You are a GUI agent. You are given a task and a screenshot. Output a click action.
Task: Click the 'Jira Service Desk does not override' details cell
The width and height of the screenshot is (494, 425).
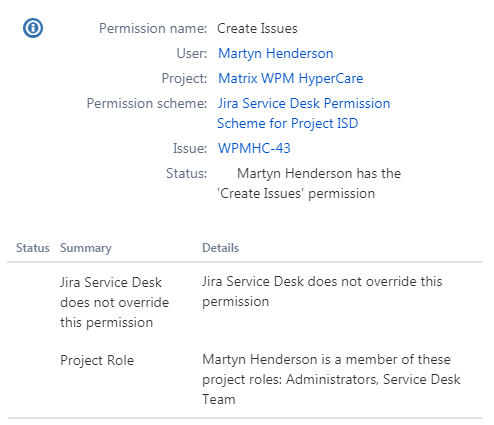(x=322, y=292)
